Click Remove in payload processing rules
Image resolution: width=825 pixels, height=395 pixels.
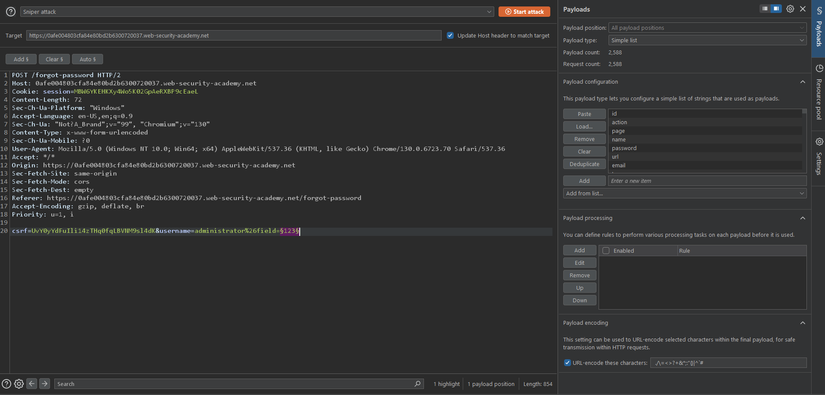[579, 276]
